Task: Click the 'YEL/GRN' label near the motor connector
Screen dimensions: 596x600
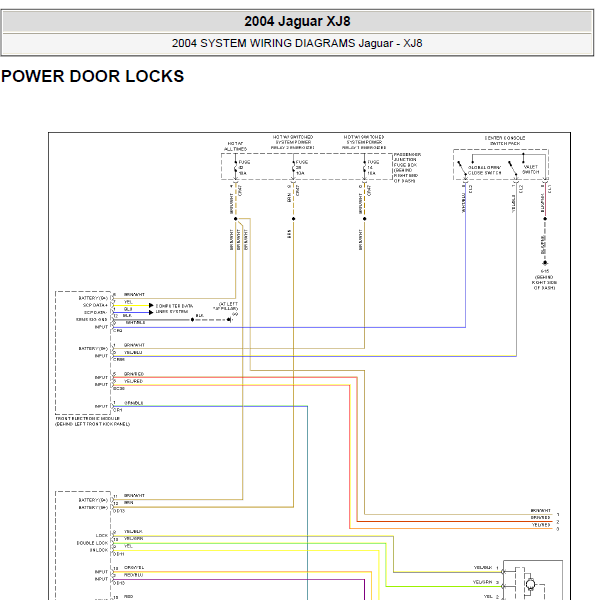Action: pyautogui.click(x=482, y=582)
